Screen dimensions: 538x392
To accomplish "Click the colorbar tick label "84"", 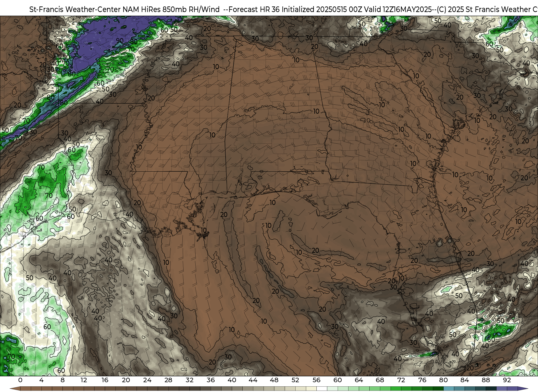I will [x=465, y=380].
